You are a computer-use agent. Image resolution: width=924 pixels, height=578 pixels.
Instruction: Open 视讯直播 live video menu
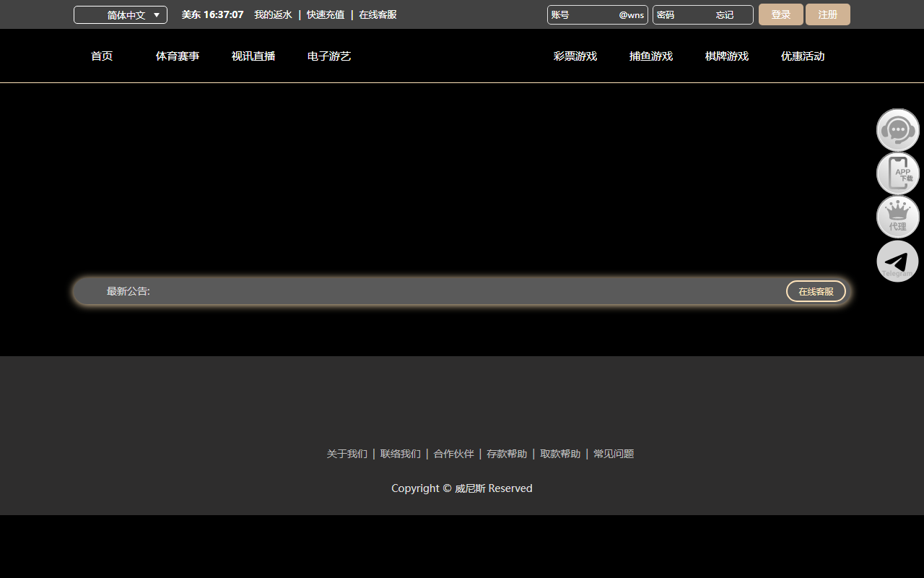pyautogui.click(x=253, y=56)
